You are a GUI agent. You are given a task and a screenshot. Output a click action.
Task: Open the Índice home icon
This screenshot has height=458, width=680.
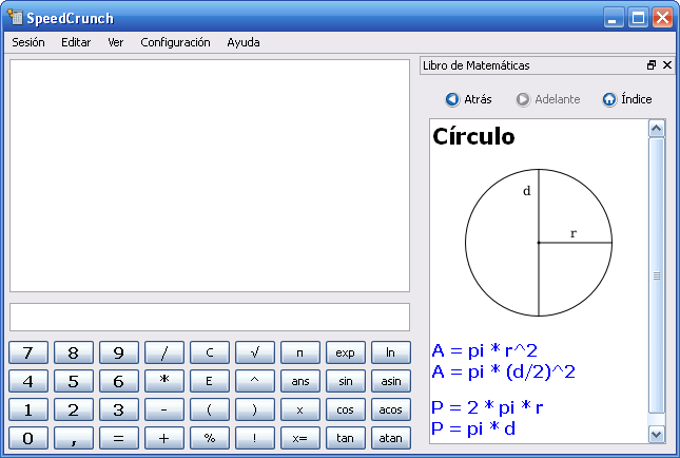pos(609,99)
